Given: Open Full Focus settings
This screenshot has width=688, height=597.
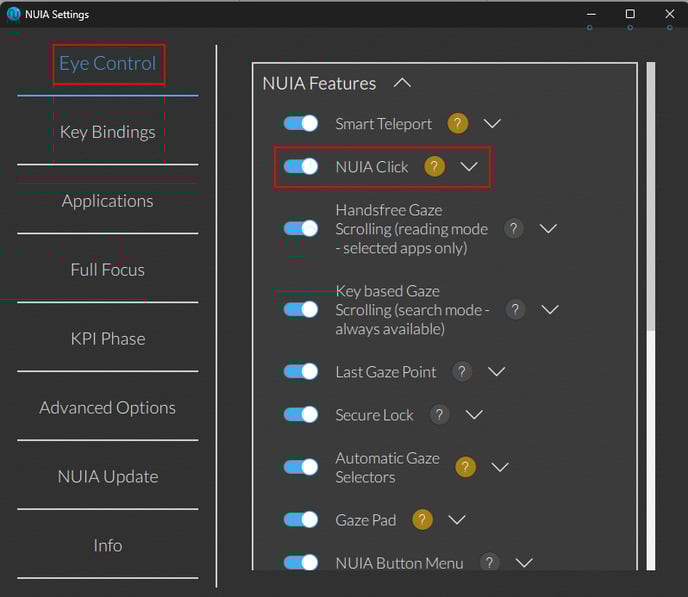Looking at the screenshot, I should pos(108,270).
